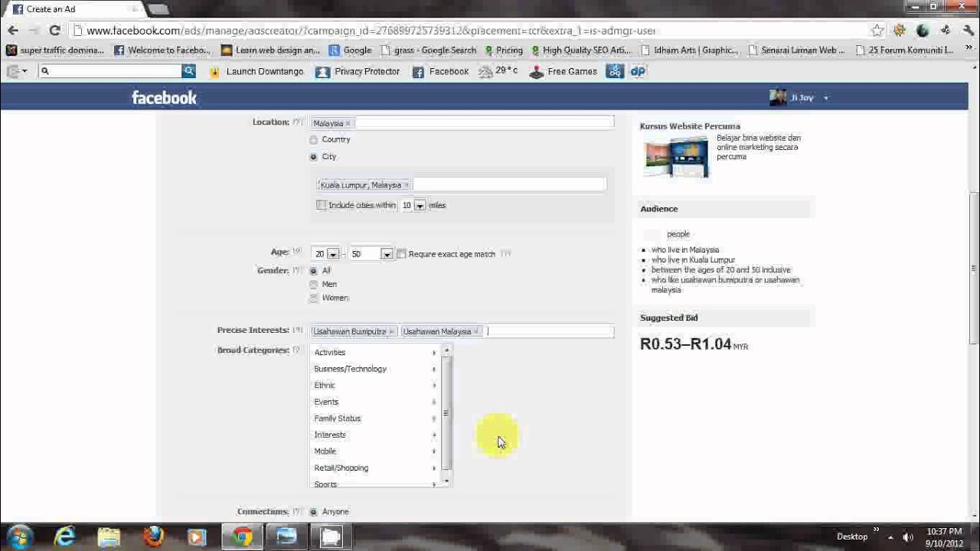Select the Anyone connections radio button
Image resolution: width=980 pixels, height=551 pixels.
point(313,512)
